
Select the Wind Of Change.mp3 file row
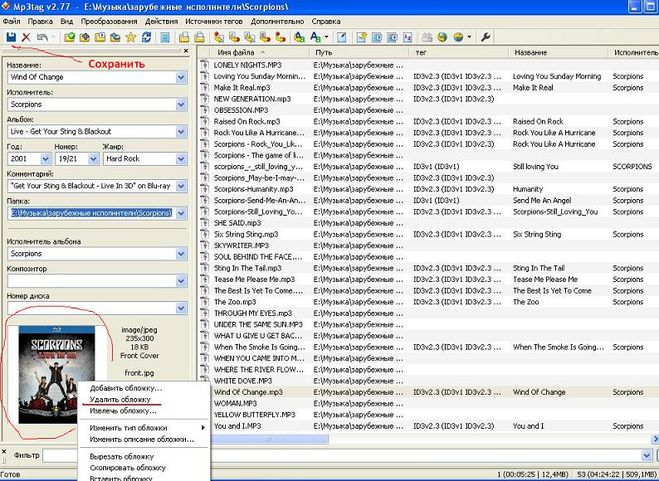[x=249, y=392]
